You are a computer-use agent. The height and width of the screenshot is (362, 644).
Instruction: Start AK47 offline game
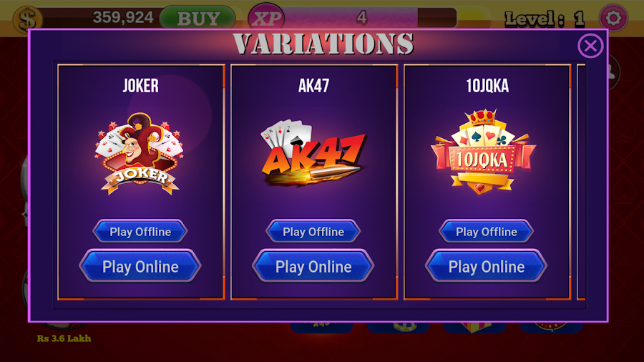point(313,232)
